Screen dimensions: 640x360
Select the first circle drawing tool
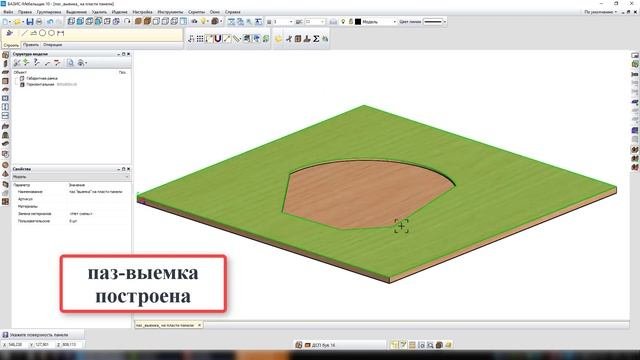click(x=42, y=33)
